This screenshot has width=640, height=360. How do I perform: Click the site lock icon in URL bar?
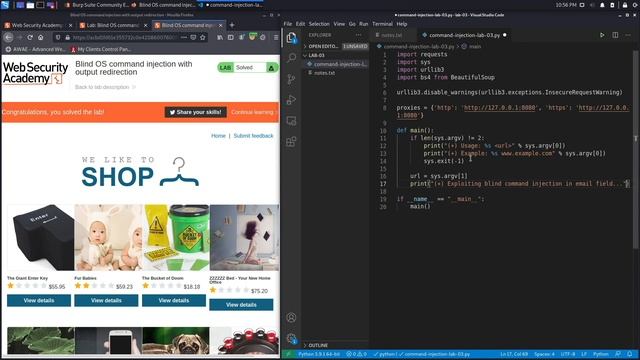(68, 37)
